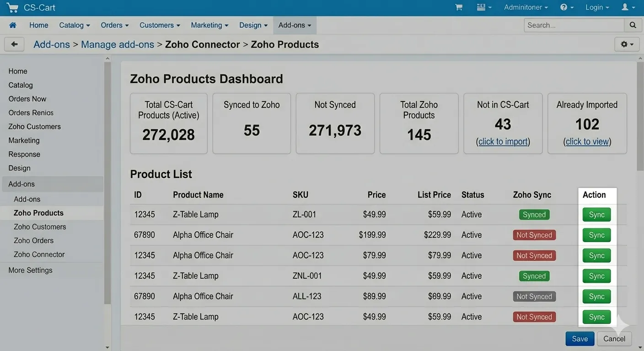Click the Cancel button
The width and height of the screenshot is (644, 351).
pyautogui.click(x=614, y=339)
